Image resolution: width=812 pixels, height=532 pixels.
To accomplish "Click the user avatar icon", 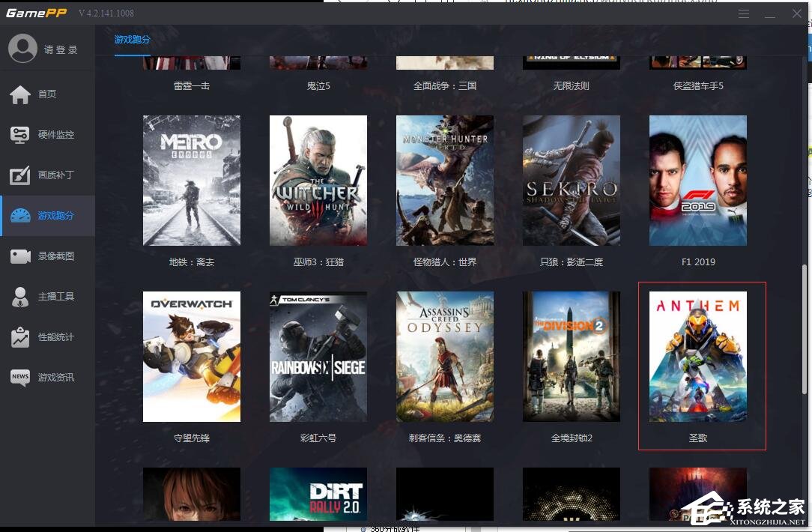I will (x=22, y=49).
